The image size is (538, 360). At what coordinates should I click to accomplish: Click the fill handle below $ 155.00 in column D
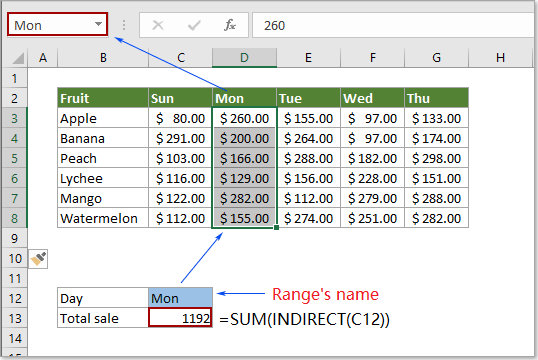[277, 228]
